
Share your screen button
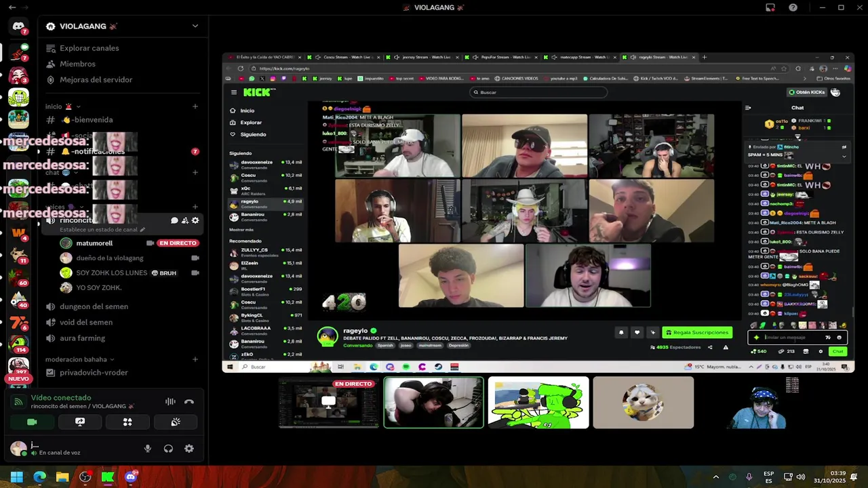pyautogui.click(x=80, y=422)
